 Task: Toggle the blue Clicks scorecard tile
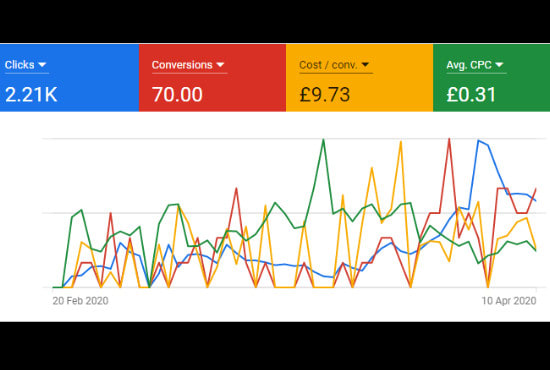tap(69, 78)
